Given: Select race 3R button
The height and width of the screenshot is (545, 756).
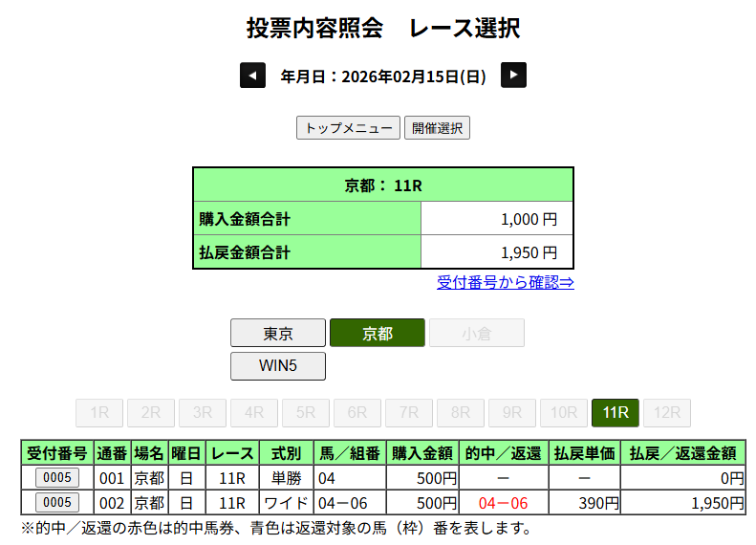Looking at the screenshot, I should tap(203, 413).
